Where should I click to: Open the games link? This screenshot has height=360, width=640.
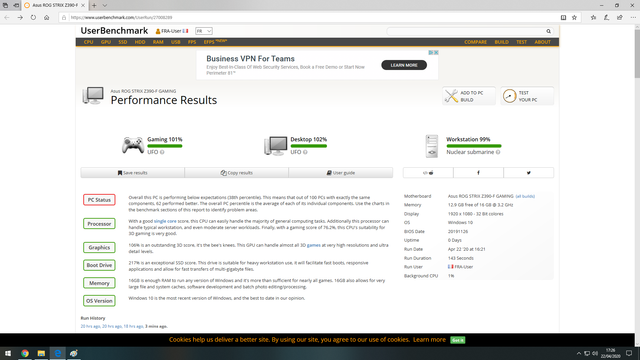(x=313, y=245)
